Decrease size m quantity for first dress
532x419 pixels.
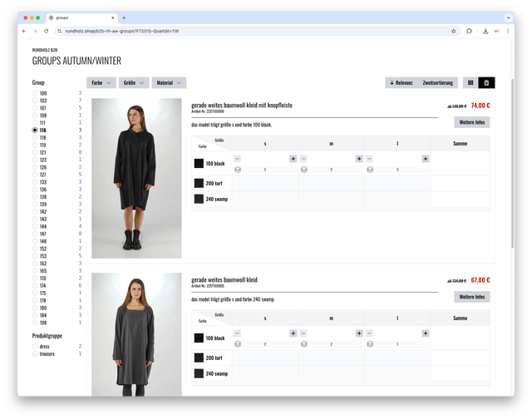point(303,158)
